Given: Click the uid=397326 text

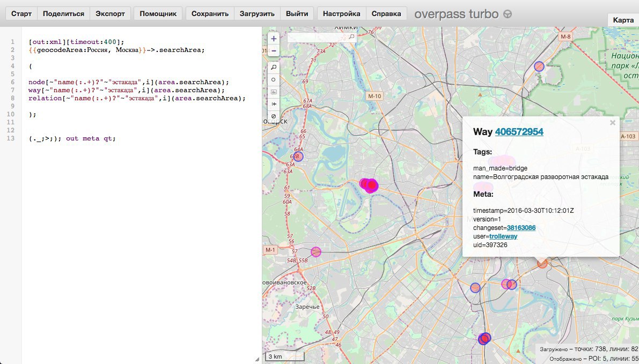Looking at the screenshot, I should pos(490,244).
